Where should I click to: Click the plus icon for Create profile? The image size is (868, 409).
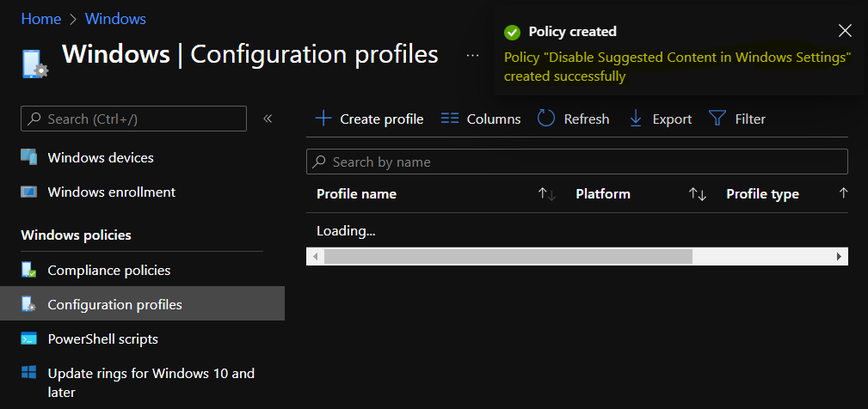tap(323, 119)
